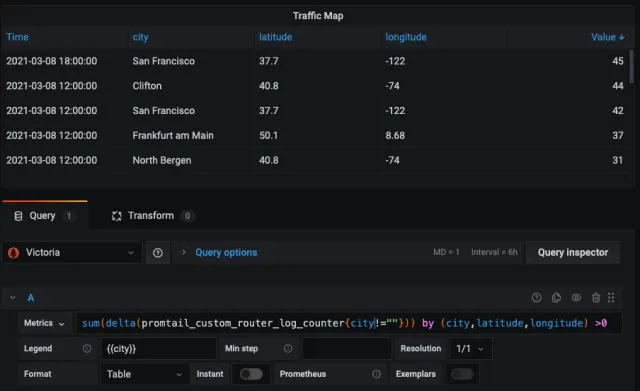Open data source help icon beside Victoria

(x=158, y=253)
